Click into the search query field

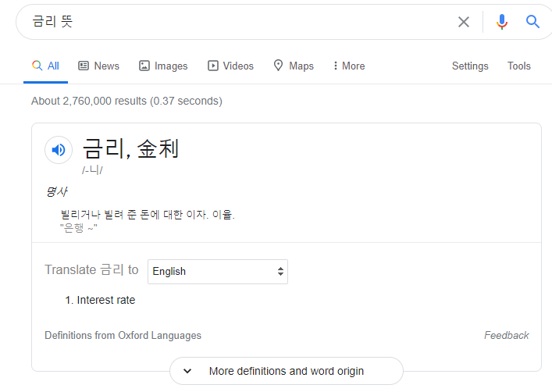[x=240, y=22]
